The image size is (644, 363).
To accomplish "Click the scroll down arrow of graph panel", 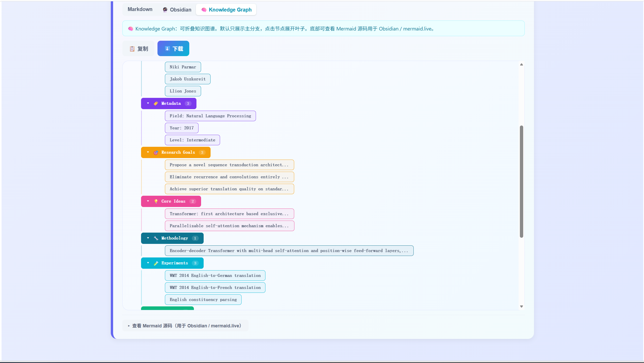I will pyautogui.click(x=521, y=306).
